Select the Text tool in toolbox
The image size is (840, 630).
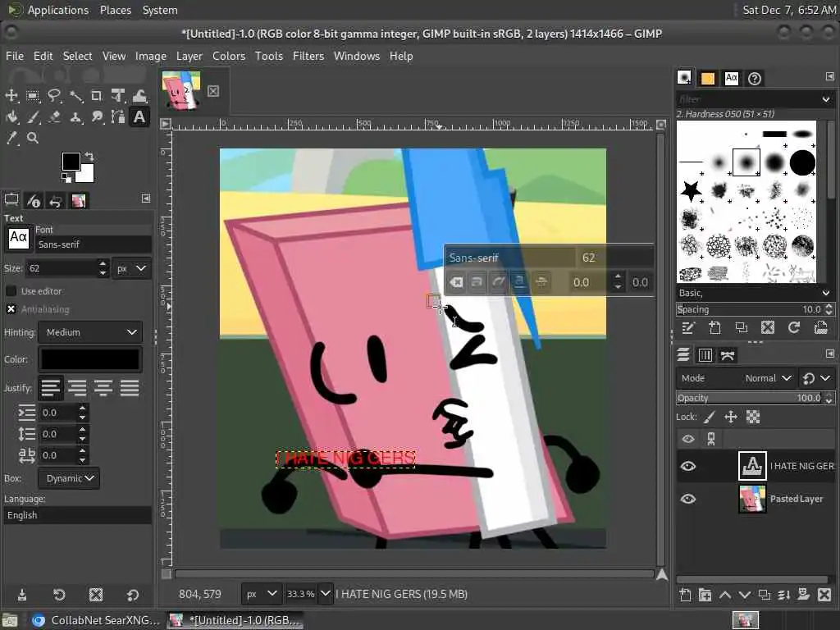coord(139,116)
